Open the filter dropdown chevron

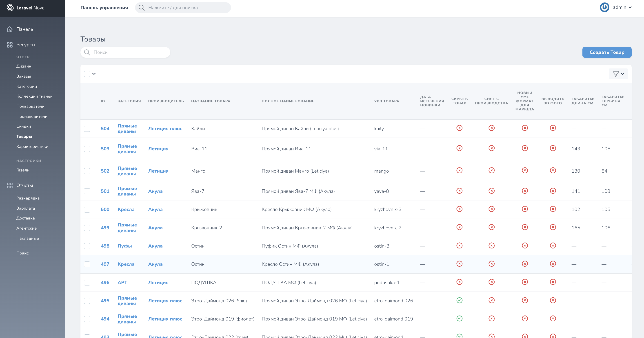[622, 74]
